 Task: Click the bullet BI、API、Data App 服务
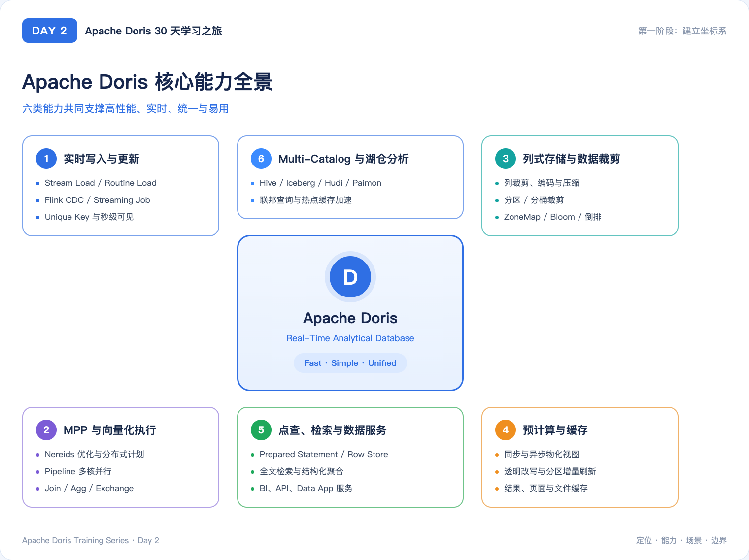pos(306,488)
